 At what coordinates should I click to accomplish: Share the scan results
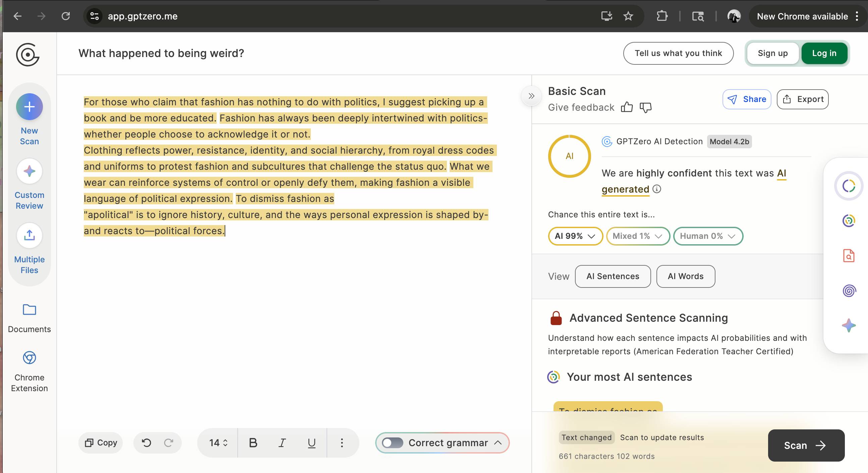pos(747,99)
